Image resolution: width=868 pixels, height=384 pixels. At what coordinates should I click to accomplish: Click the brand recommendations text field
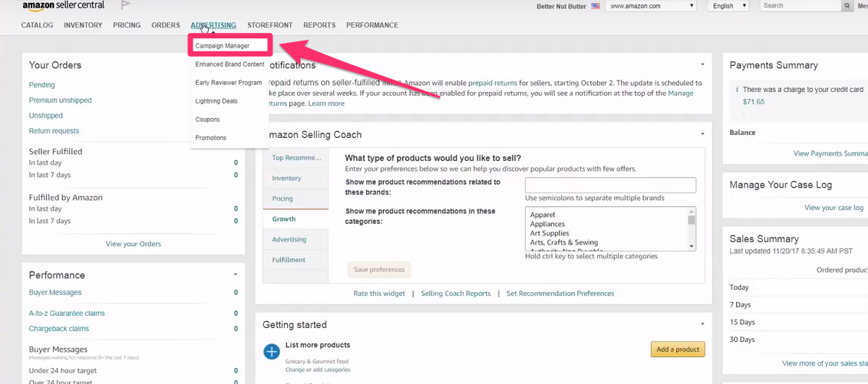coord(610,185)
